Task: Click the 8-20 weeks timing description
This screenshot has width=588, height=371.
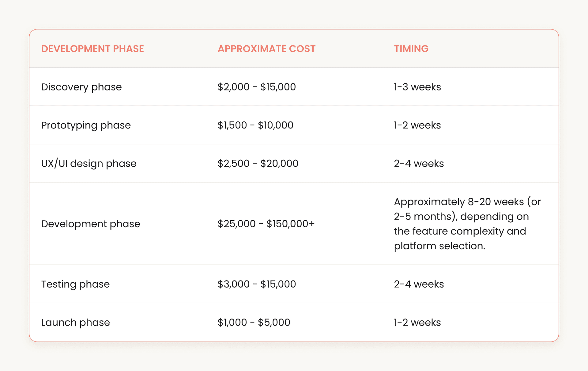Action: pyautogui.click(x=467, y=224)
